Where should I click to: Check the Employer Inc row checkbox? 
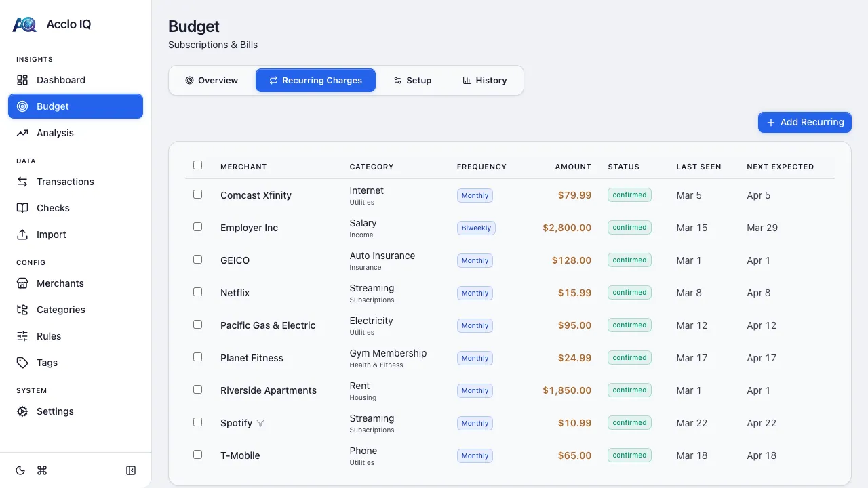pos(197,227)
